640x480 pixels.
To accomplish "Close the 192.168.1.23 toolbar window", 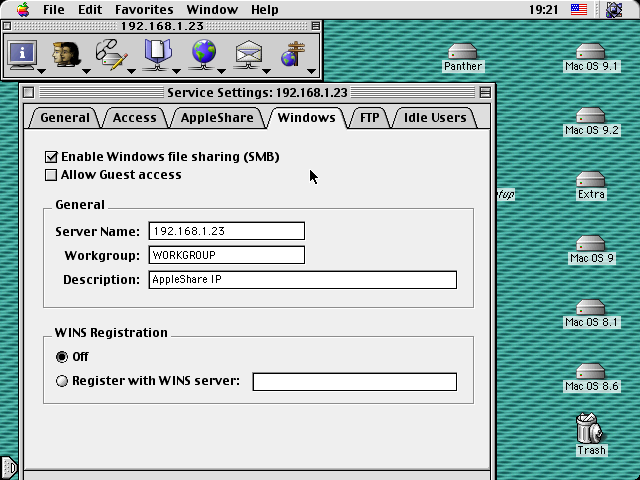I will [x=6, y=26].
